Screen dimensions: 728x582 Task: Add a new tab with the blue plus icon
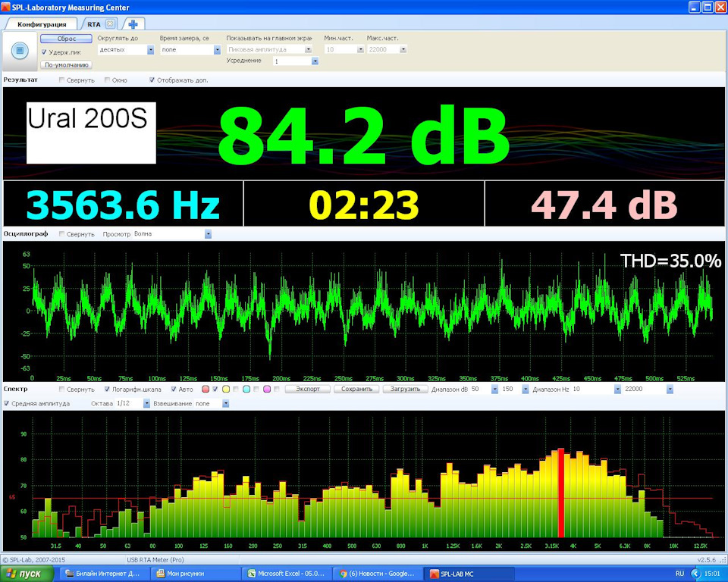click(x=133, y=24)
